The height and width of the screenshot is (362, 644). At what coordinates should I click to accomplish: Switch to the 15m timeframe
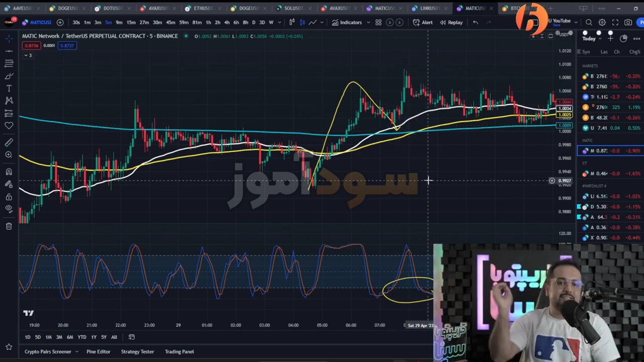[x=131, y=22]
